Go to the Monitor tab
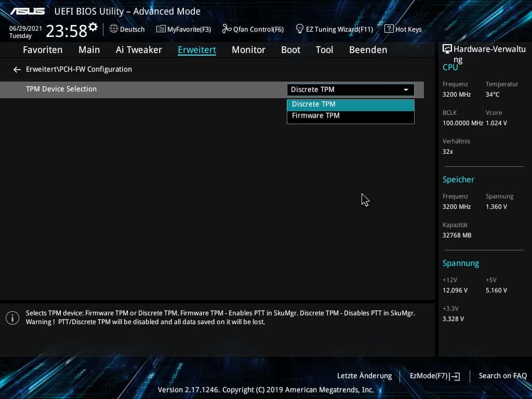The width and height of the screenshot is (532, 399). coord(249,50)
